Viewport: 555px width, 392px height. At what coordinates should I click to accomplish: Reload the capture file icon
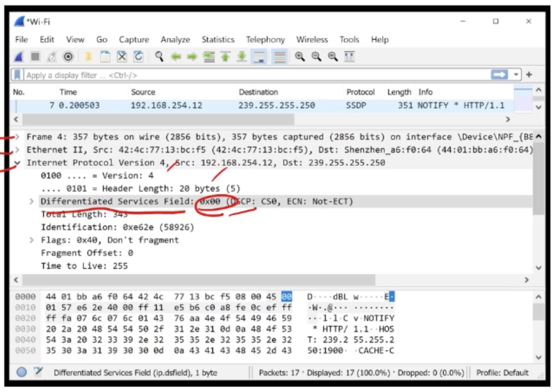tap(138, 57)
